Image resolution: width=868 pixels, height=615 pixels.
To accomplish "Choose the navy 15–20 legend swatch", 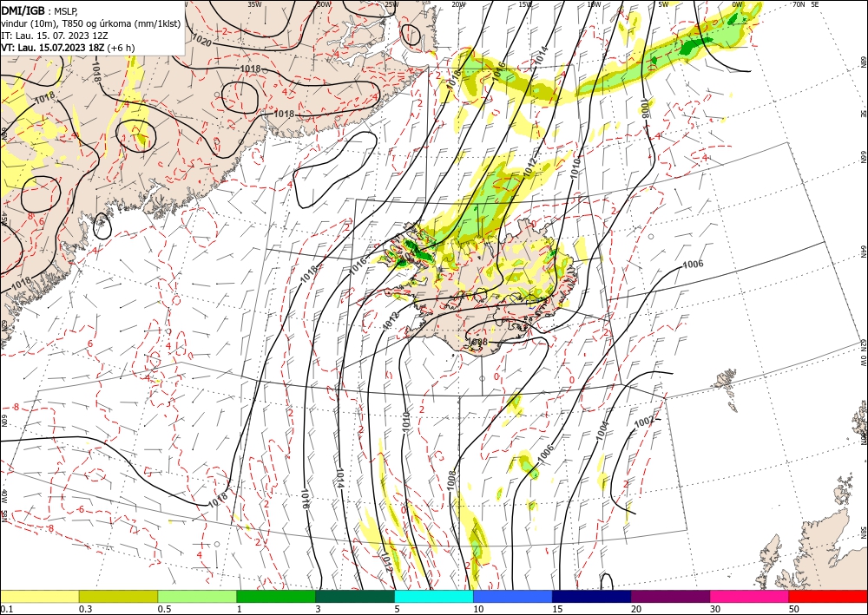I will 592,597.
